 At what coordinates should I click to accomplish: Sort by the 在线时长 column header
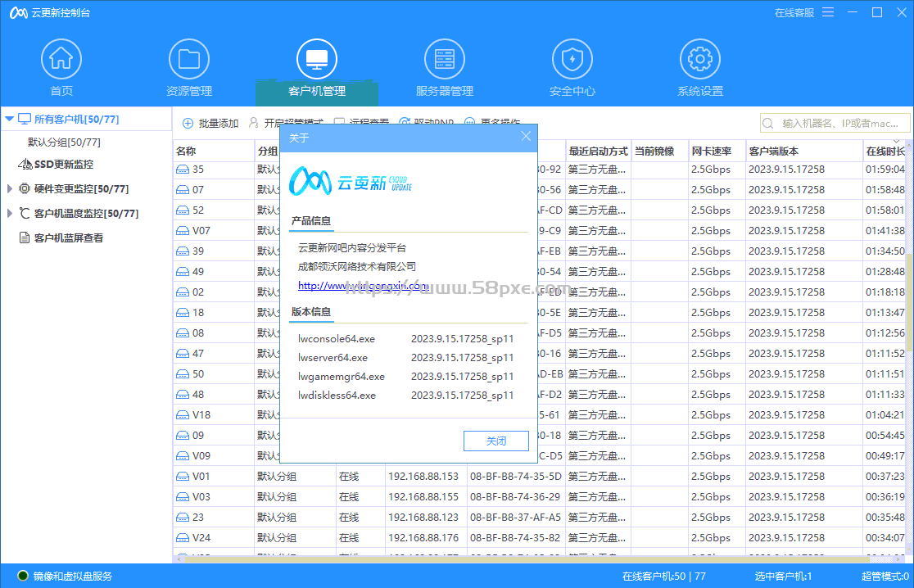click(885, 151)
